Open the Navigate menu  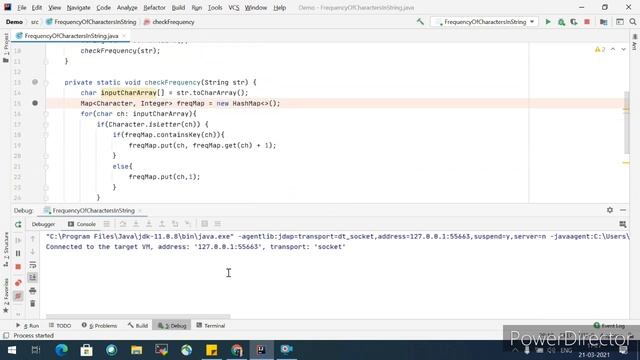(x=78, y=7)
